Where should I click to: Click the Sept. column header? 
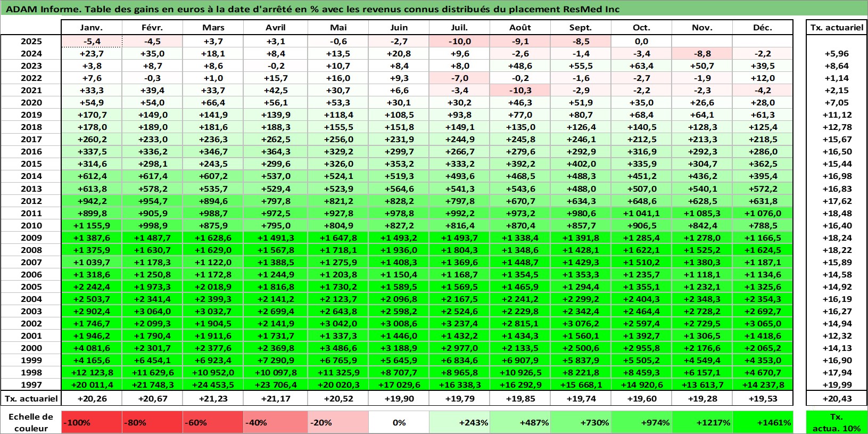point(581,27)
